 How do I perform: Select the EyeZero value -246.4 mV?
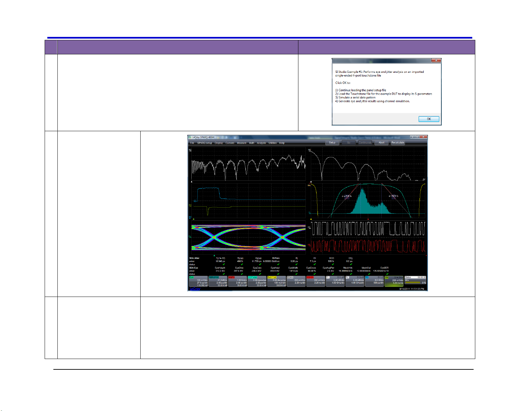(x=256, y=271)
